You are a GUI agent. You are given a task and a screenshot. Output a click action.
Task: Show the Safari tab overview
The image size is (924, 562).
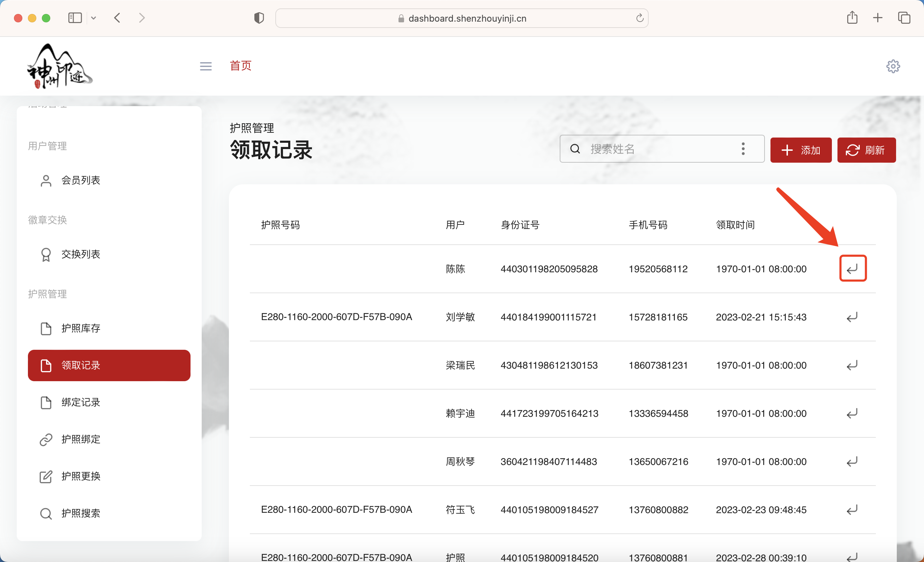904,18
